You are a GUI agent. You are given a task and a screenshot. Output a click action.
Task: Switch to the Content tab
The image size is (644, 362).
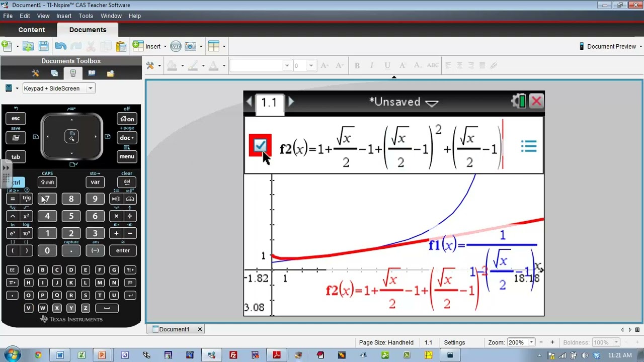pos(32,30)
